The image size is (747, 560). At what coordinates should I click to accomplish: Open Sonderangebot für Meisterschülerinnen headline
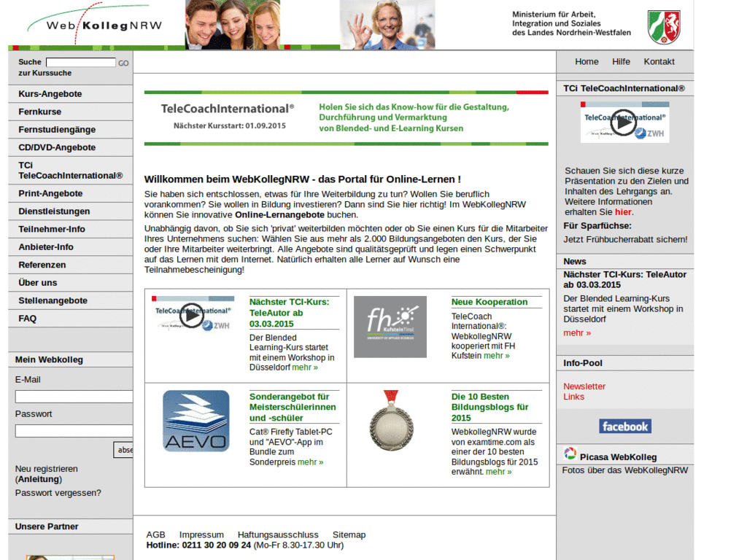click(x=293, y=407)
